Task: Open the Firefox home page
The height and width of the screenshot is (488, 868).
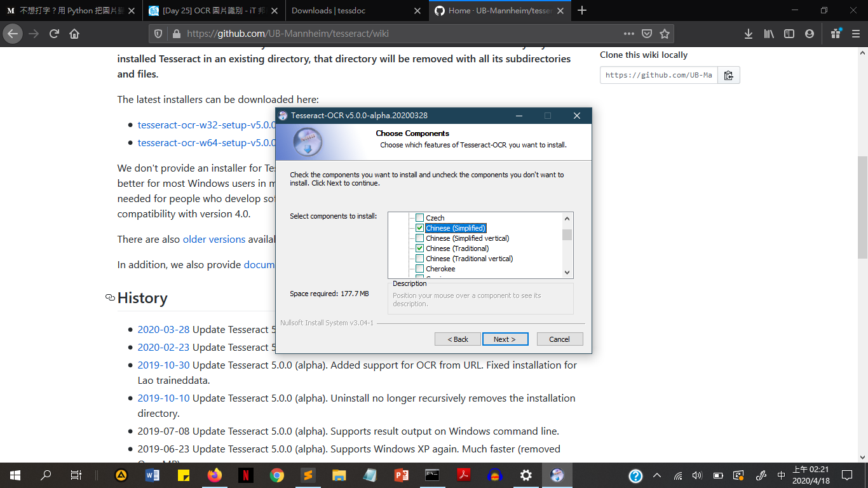Action: click(74, 34)
